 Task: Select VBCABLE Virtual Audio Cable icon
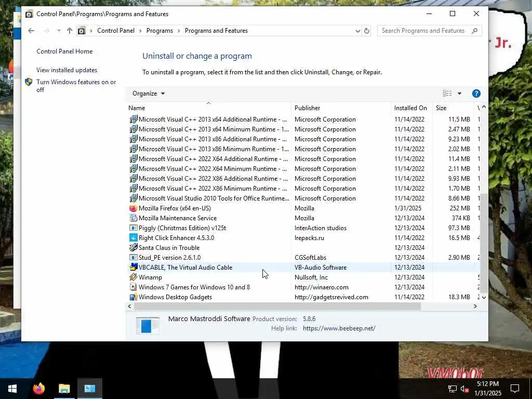point(134,268)
